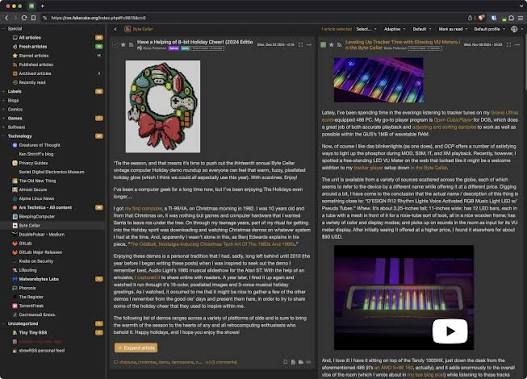The width and height of the screenshot is (527, 379).
Task: Open the Mark as read dropdown
Action: tap(453, 29)
